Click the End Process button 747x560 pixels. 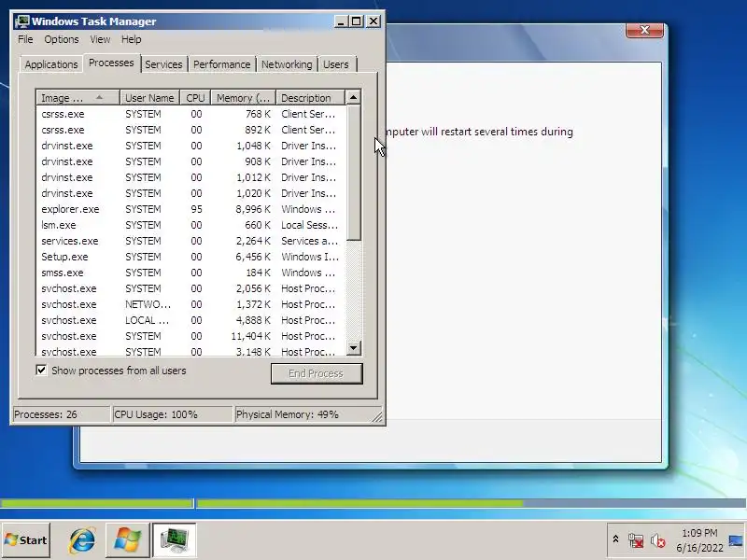coord(317,373)
